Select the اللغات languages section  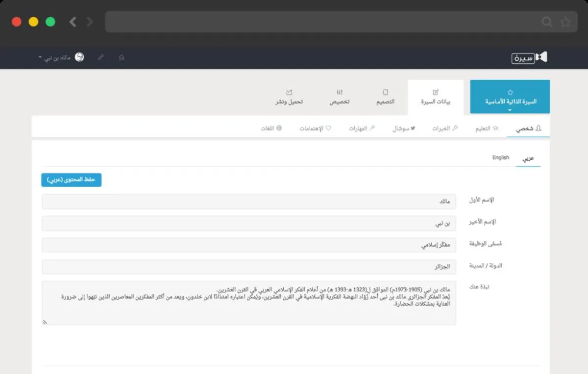pos(271,128)
